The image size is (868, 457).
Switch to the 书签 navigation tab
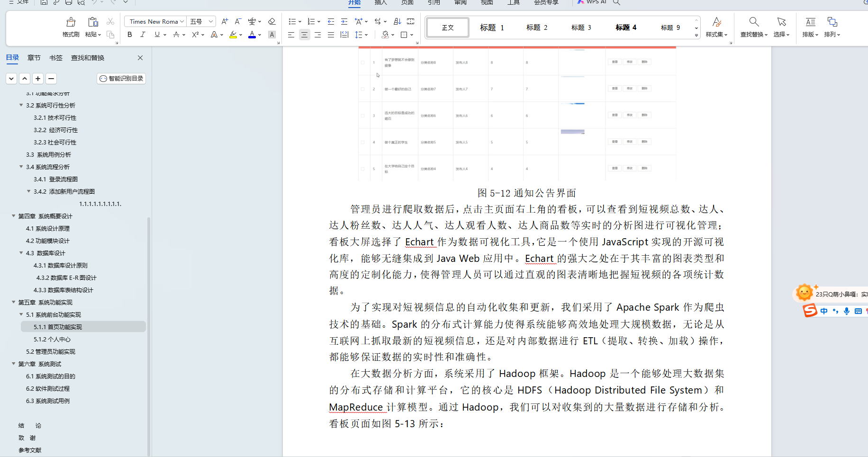pos(56,58)
